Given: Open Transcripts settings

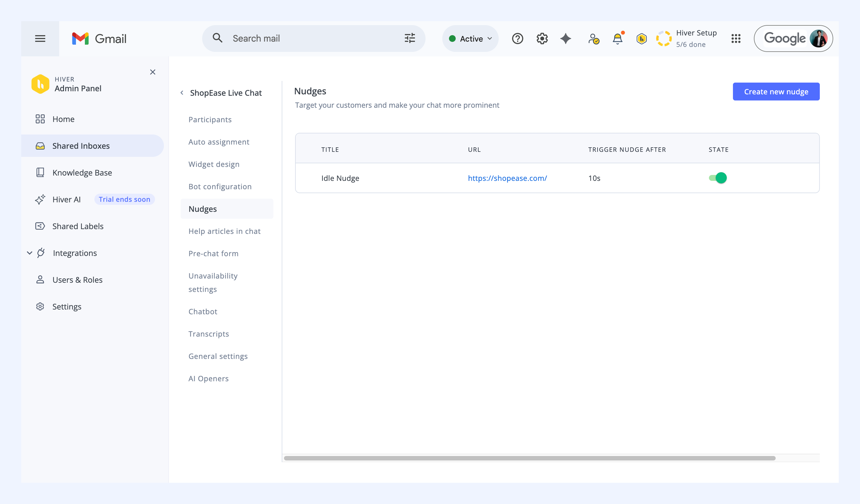Looking at the screenshot, I should (x=209, y=334).
